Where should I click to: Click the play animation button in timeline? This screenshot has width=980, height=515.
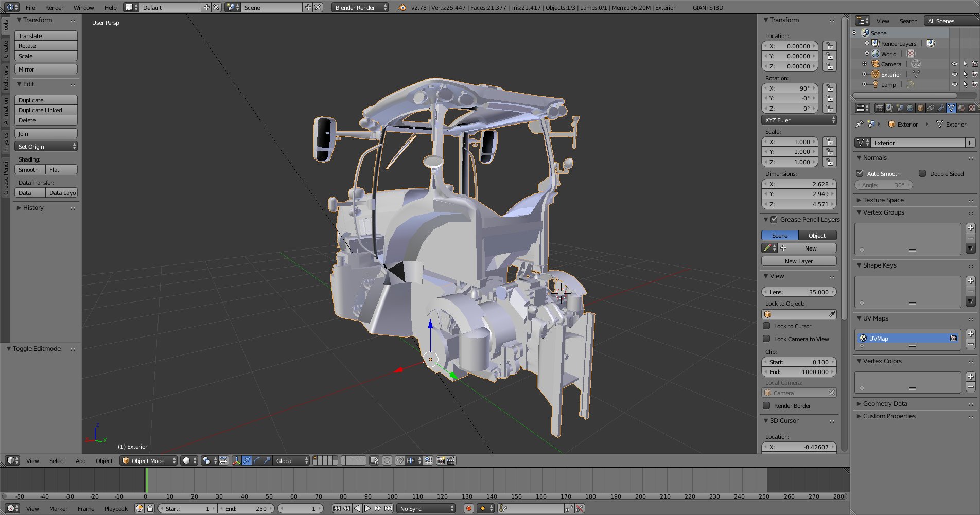[367, 508]
